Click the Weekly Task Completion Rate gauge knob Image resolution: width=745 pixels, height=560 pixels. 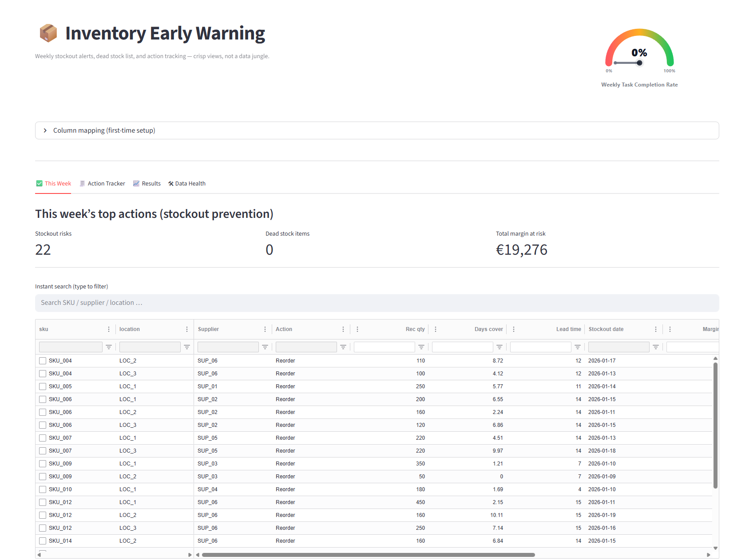639,63
